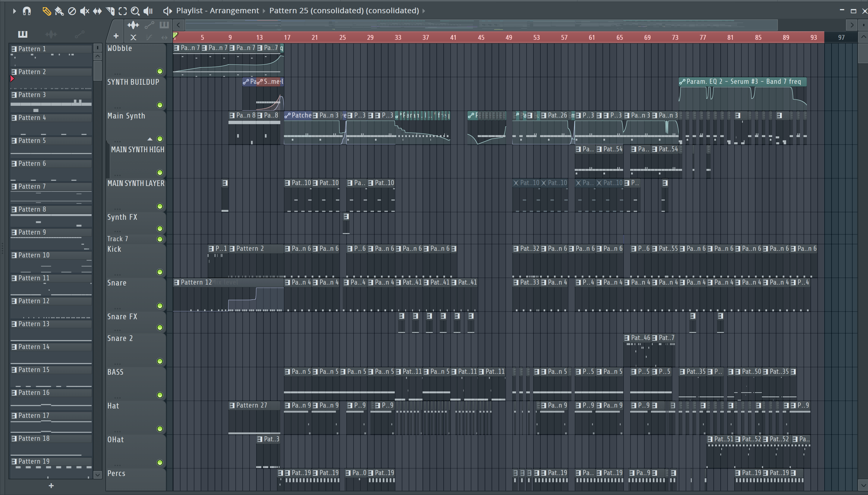Jump to bar 65 on timeline ruler
Image resolution: width=868 pixels, height=495 pixels.
[620, 37]
